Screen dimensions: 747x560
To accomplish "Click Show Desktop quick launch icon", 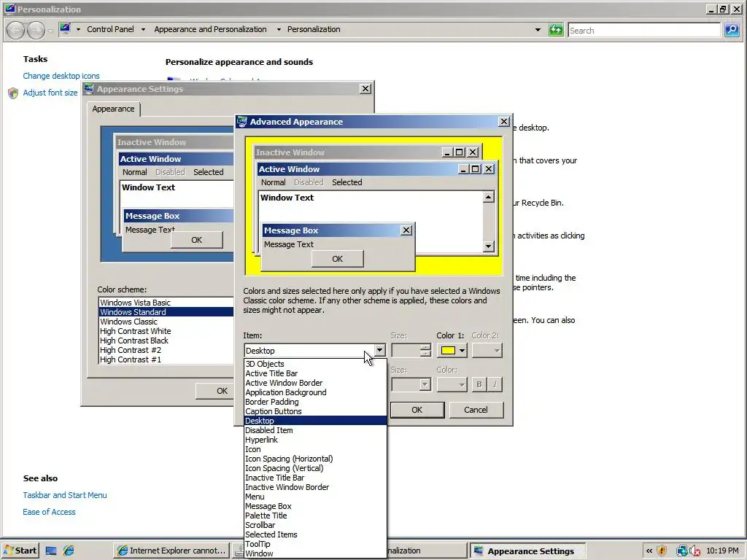I will [51, 551].
